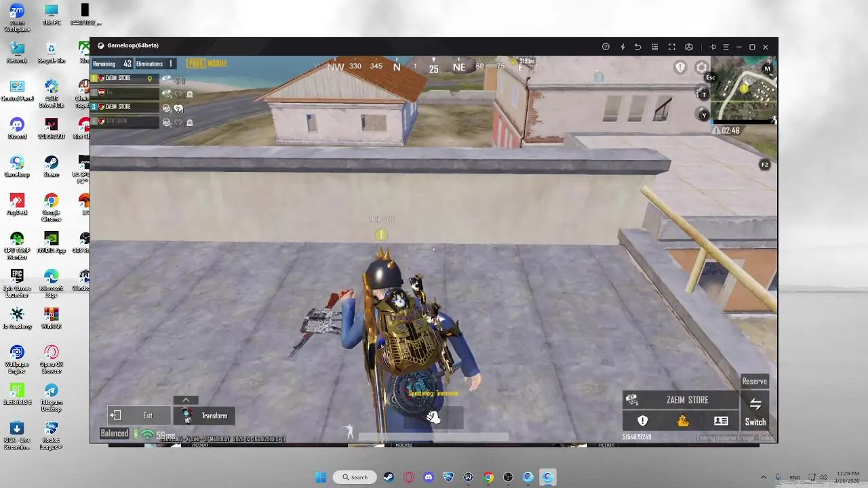Open Google Chrome desktop shortcut
The width and height of the screenshot is (868, 488).
point(52,207)
